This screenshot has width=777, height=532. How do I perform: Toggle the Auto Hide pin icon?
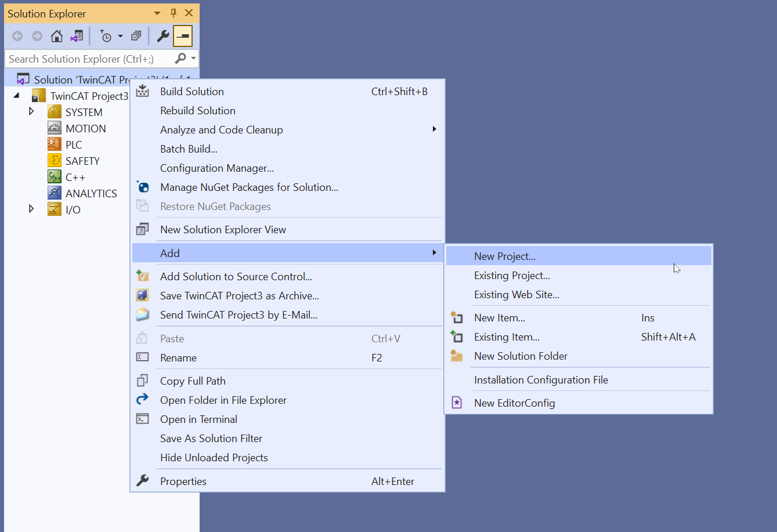click(173, 13)
